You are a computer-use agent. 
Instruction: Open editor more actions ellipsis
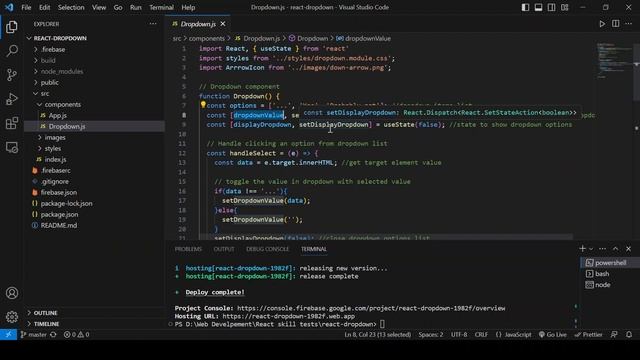click(629, 24)
